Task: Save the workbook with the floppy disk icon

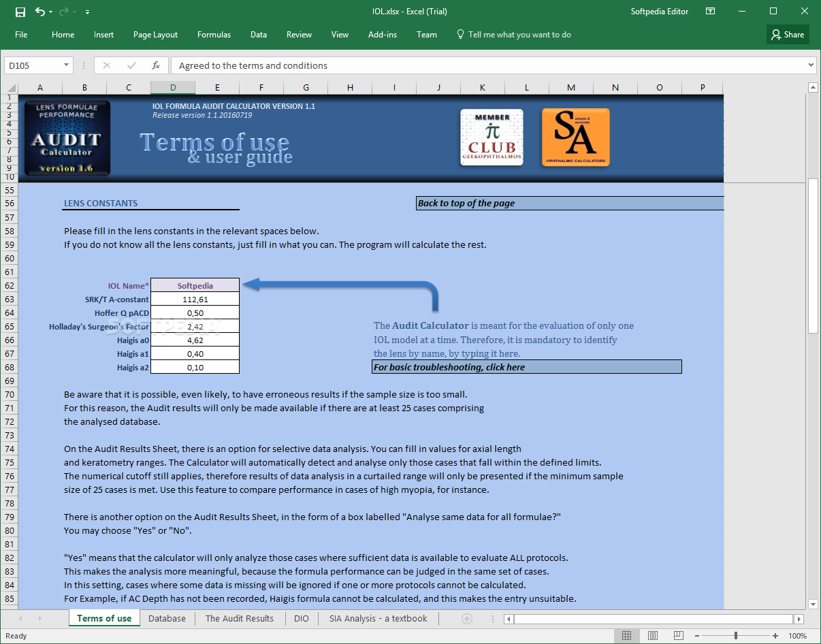Action: tap(20, 12)
